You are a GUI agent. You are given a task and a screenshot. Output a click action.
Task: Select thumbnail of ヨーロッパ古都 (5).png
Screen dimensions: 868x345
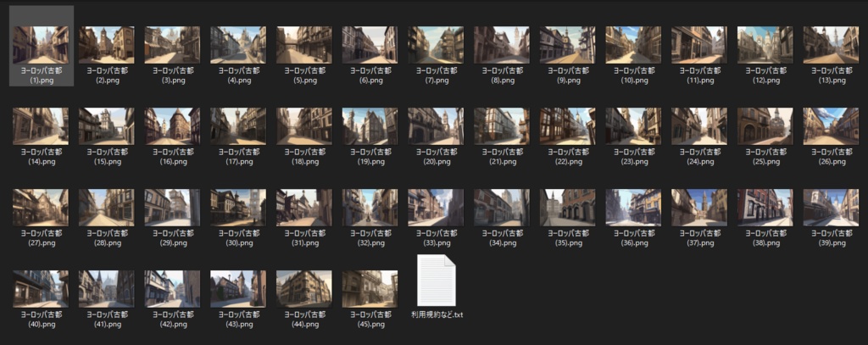(304, 45)
